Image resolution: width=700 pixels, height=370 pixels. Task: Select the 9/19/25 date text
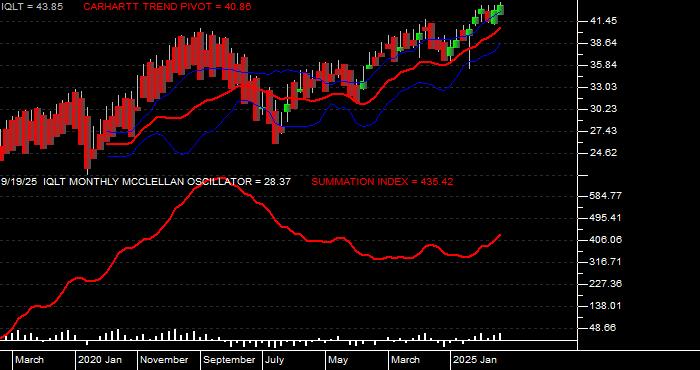19,182
